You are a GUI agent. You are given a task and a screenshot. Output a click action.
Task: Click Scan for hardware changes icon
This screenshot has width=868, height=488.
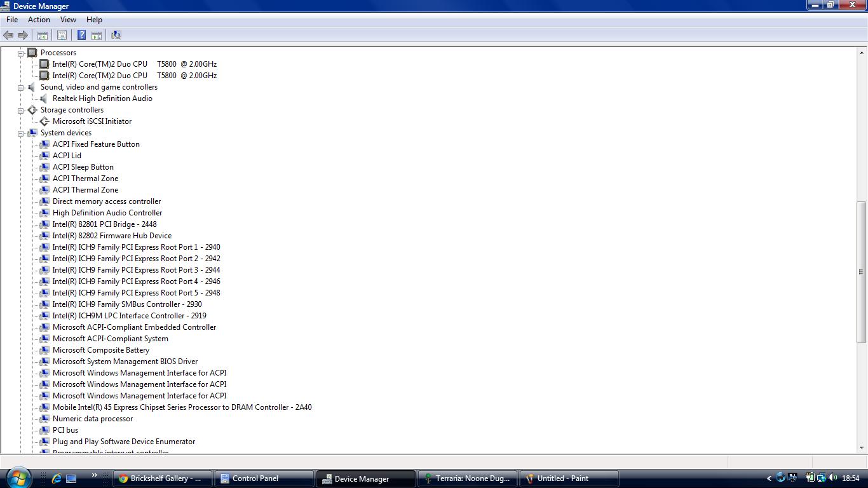click(x=116, y=36)
